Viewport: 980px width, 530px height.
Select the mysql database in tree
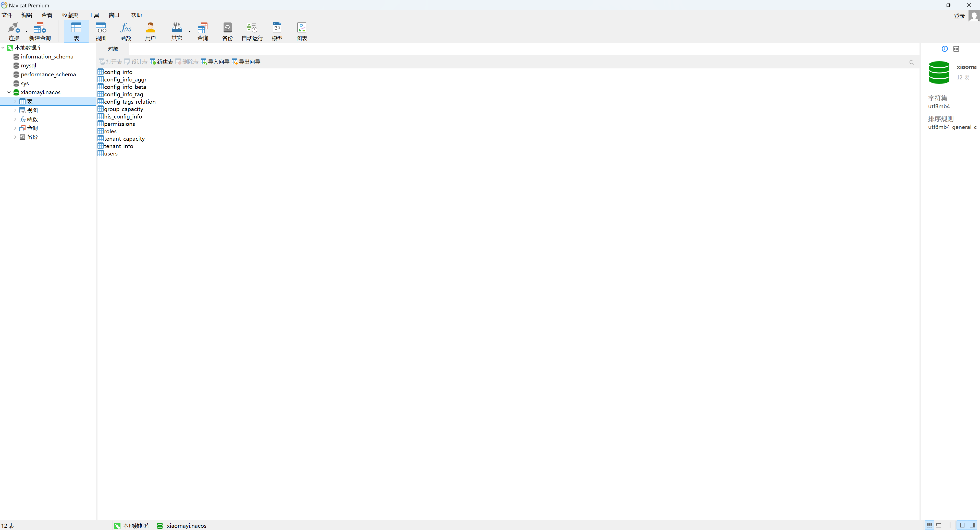click(29, 65)
